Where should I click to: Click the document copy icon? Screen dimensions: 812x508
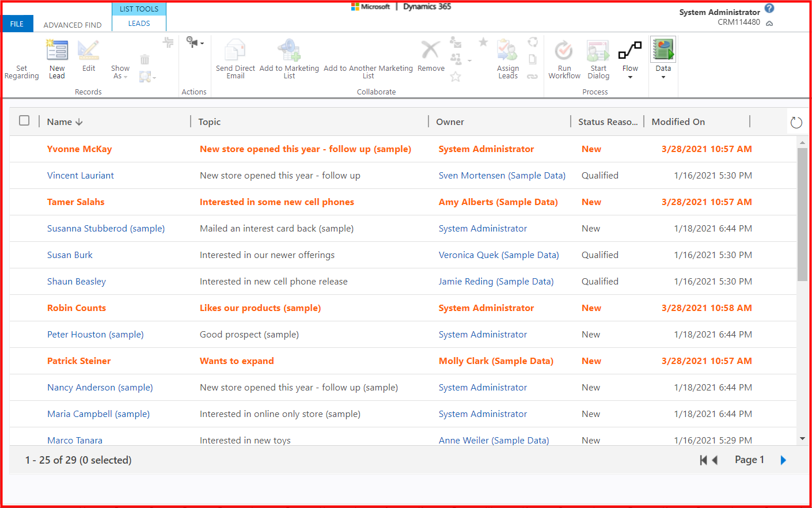coord(533,59)
